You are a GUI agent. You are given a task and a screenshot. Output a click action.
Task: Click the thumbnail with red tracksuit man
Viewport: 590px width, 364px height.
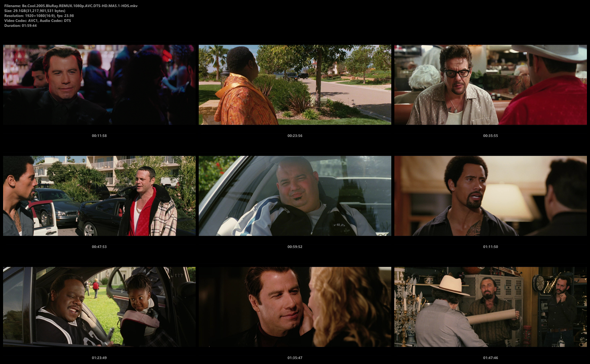pyautogui.click(x=99, y=196)
